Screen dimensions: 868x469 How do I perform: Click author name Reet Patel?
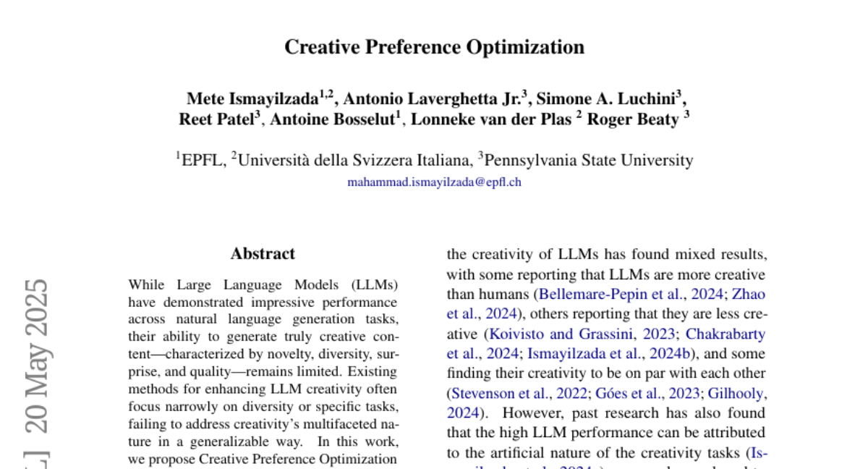[216, 119]
